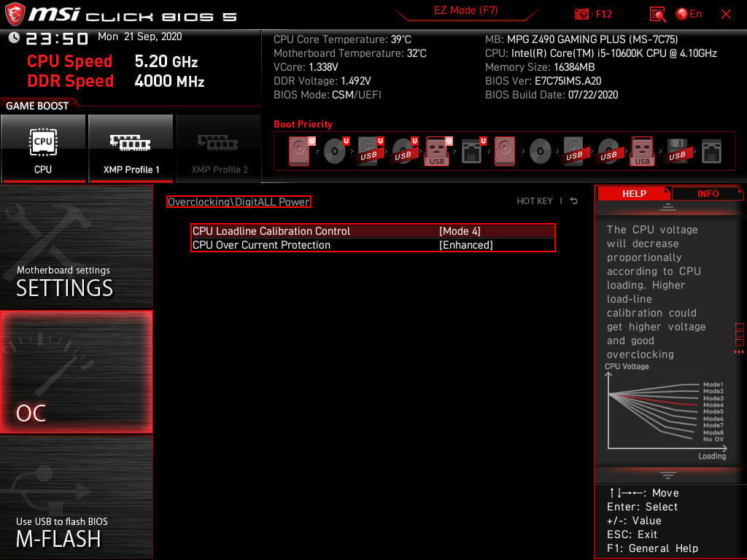The image size is (747, 560).
Task: Click the 23:50 system time
Action: point(57,38)
